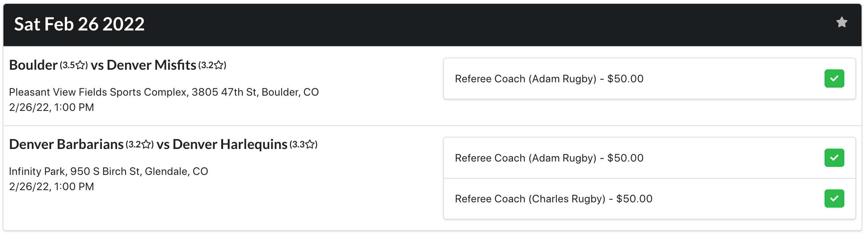Open the Boulder team name
Viewport: 868px width, 237px height.
click(x=33, y=65)
